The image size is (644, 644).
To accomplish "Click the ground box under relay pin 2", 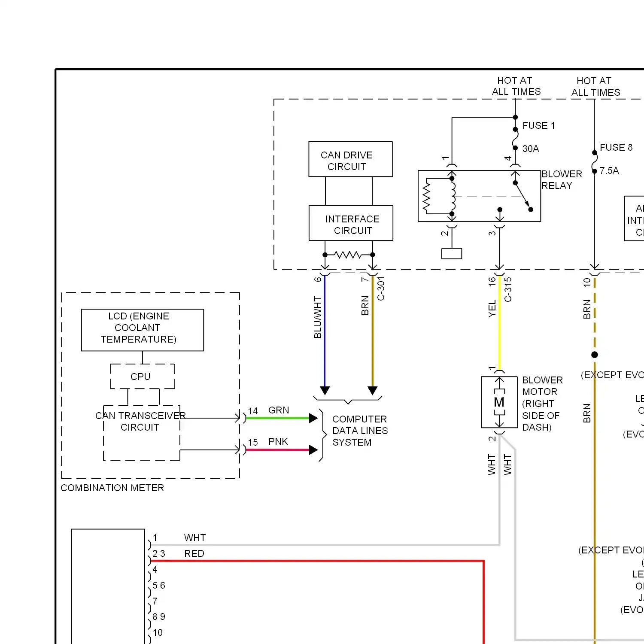I will [452, 254].
